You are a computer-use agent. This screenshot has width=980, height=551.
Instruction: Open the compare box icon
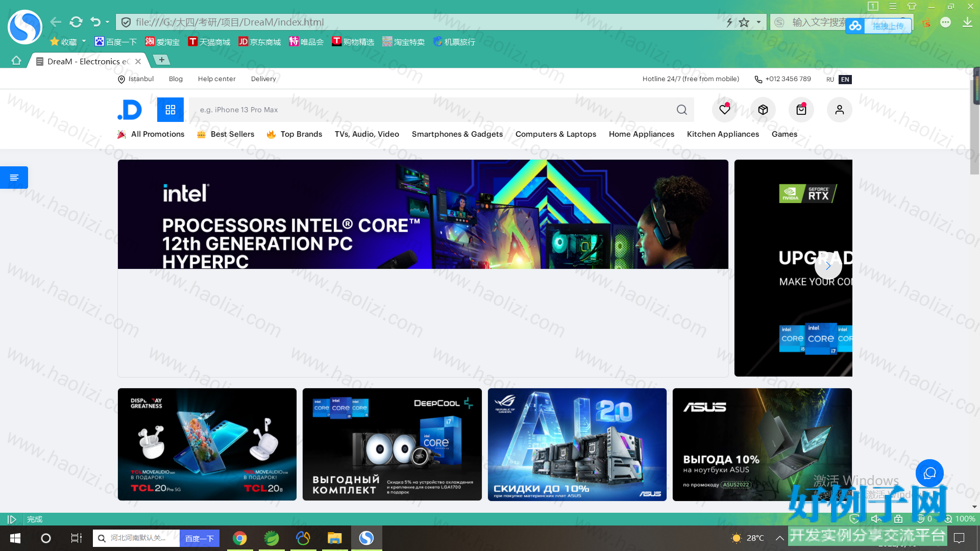coord(763,110)
